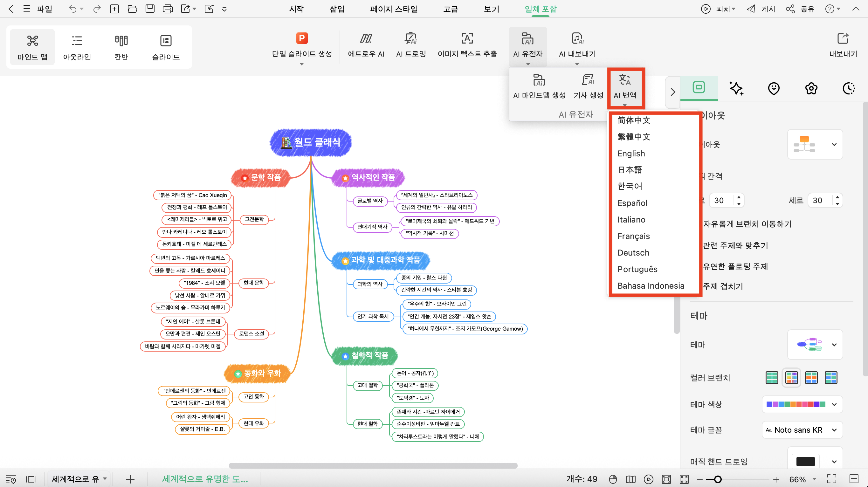Screen dimensions: 868x487
Task: Start slideshow playback from the status bar
Action: click(x=649, y=479)
